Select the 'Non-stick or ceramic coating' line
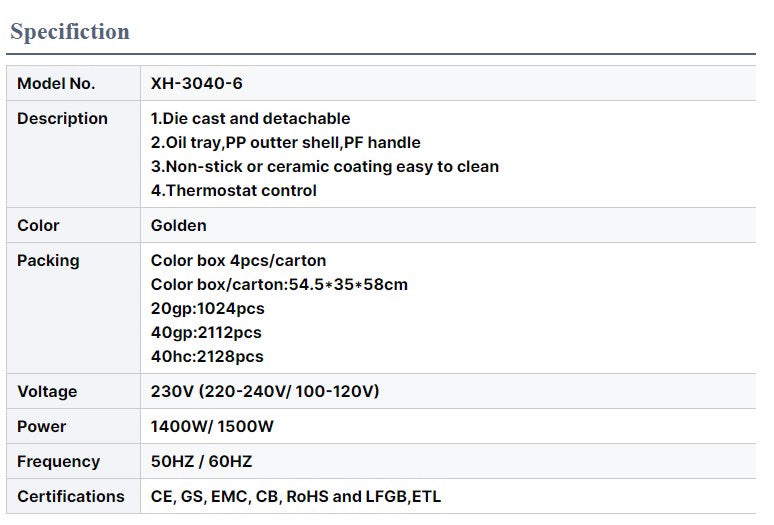This screenshot has width=774, height=525. 325,167
